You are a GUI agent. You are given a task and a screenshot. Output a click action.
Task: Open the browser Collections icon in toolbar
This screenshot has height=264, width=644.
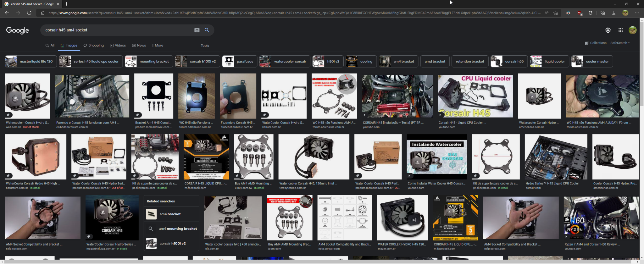[602, 13]
